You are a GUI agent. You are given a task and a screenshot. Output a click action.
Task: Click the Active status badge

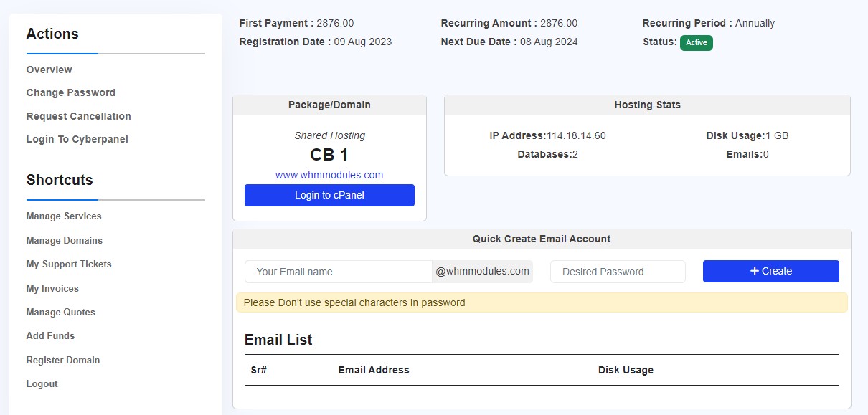[x=697, y=42]
